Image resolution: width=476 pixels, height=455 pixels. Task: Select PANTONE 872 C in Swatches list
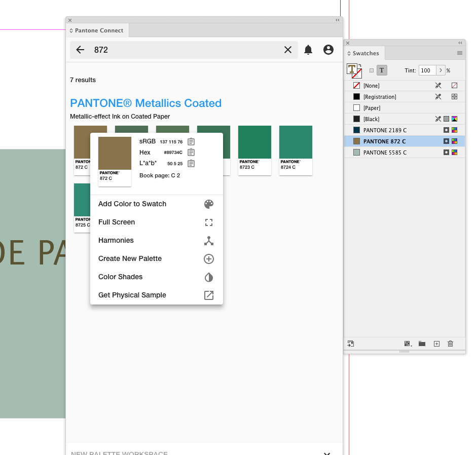(x=405, y=141)
